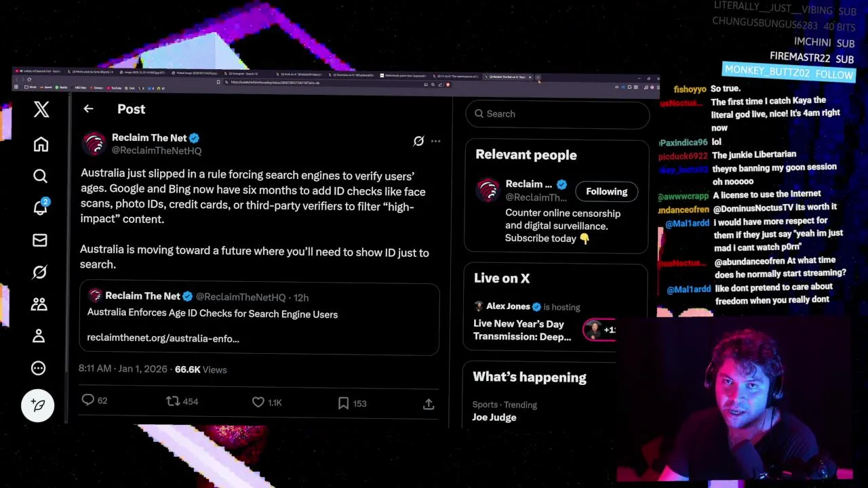Focus the X Search field

(x=557, y=114)
